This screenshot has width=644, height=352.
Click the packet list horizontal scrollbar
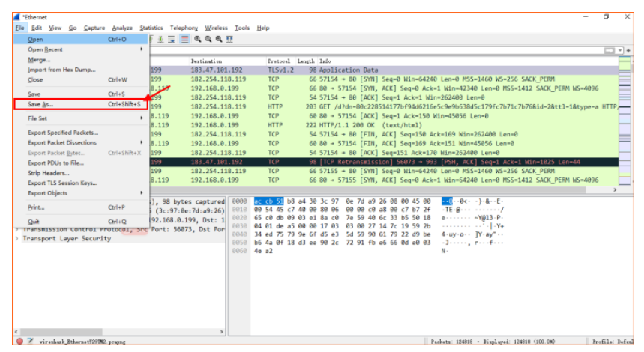pos(375,191)
